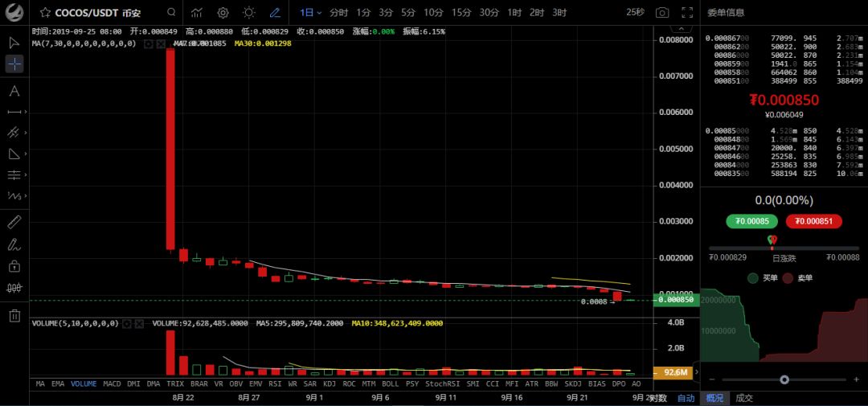Switch to 分时 timeframe

[339, 12]
